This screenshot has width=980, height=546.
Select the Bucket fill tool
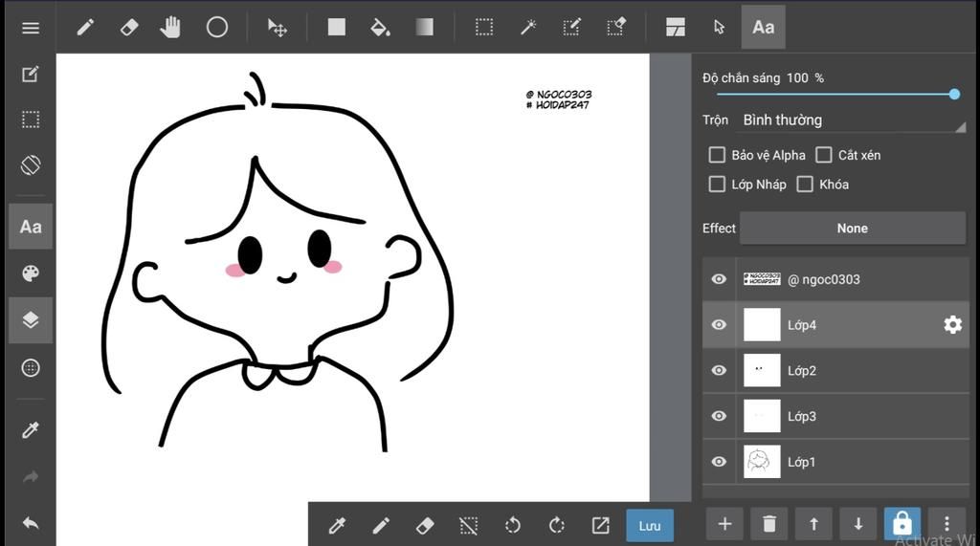click(x=380, y=28)
